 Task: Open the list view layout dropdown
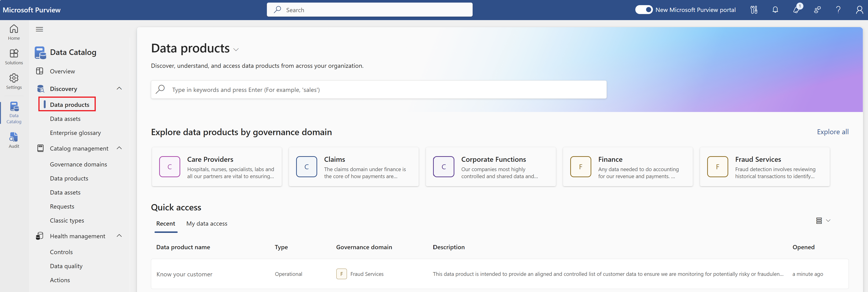point(823,221)
